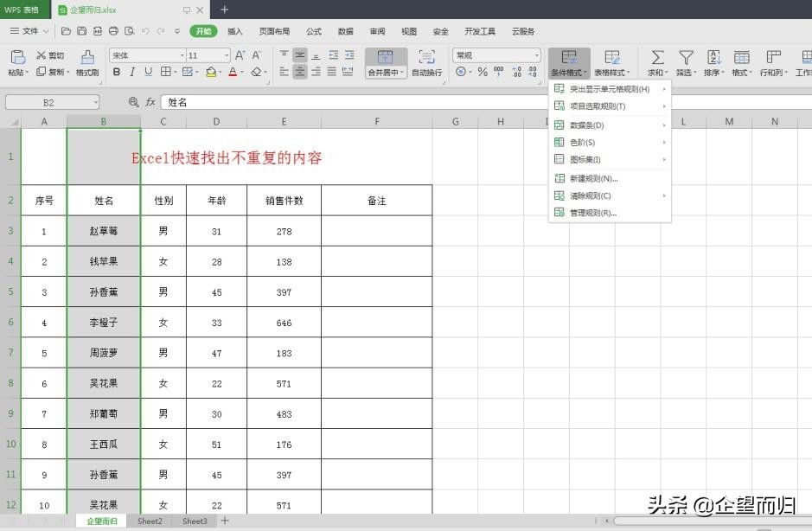The height and width of the screenshot is (531, 812).
Task: Toggle underline formatting
Action: tap(149, 72)
